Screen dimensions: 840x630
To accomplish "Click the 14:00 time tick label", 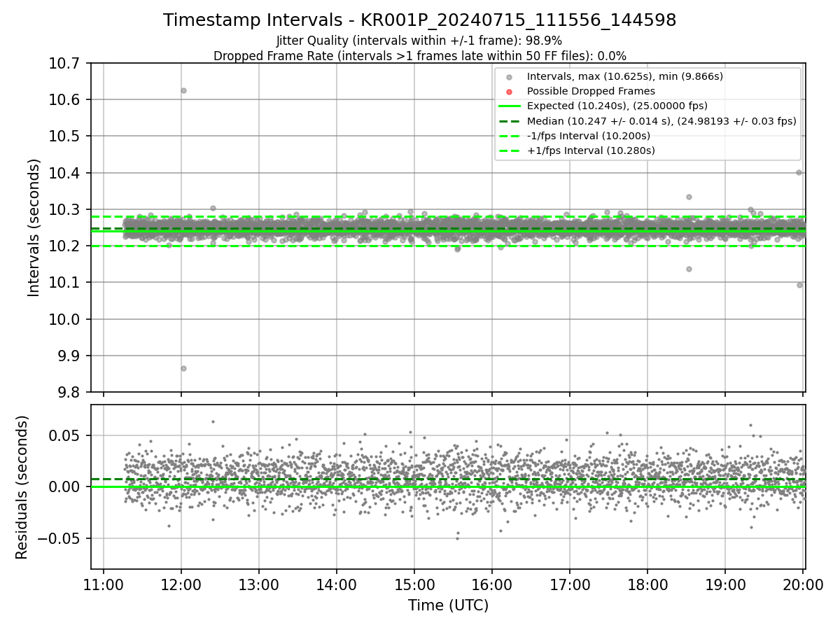I will [337, 584].
